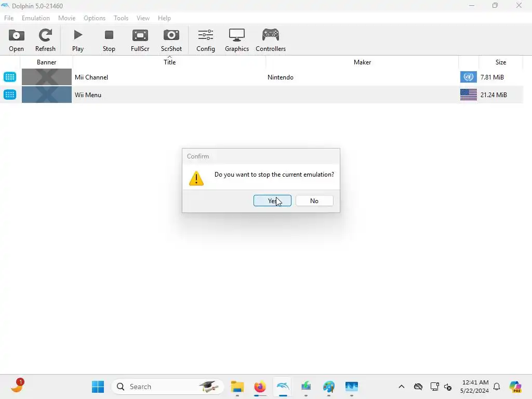Screen dimensions: 532x399
Task: Click the network display tray icon
Action: pyautogui.click(x=434, y=387)
